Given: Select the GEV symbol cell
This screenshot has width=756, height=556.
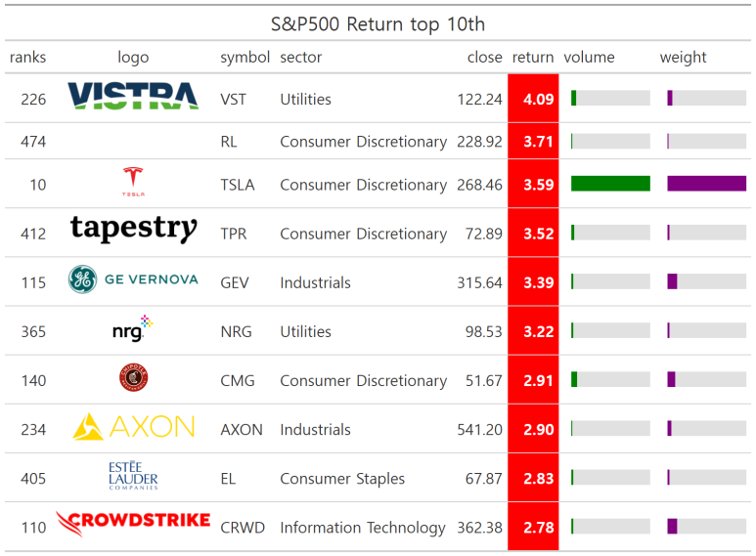Looking at the screenshot, I should pyautogui.click(x=235, y=282).
